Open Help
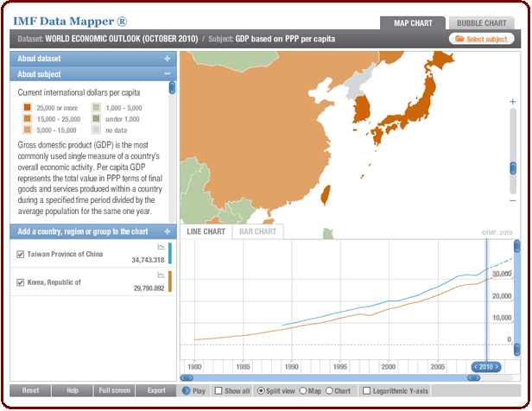Image resolution: width=532 pixels, height=411 pixels. 73,390
